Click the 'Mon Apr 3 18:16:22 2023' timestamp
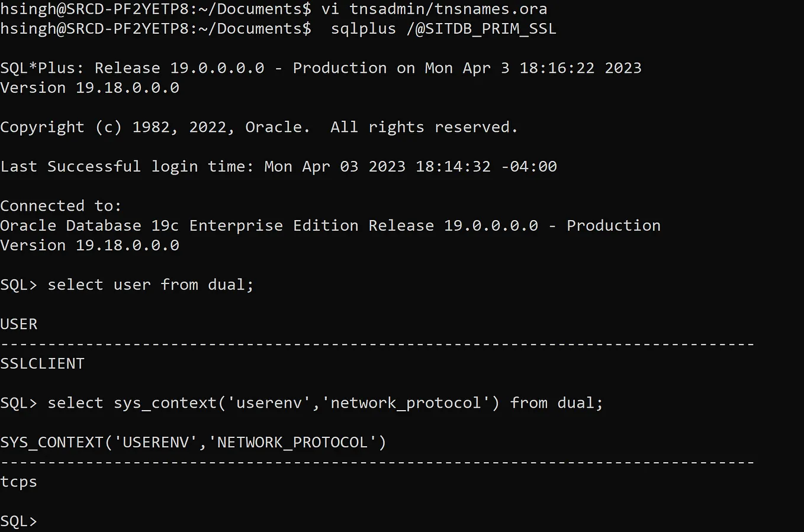The height and width of the screenshot is (532, 804). click(533, 68)
